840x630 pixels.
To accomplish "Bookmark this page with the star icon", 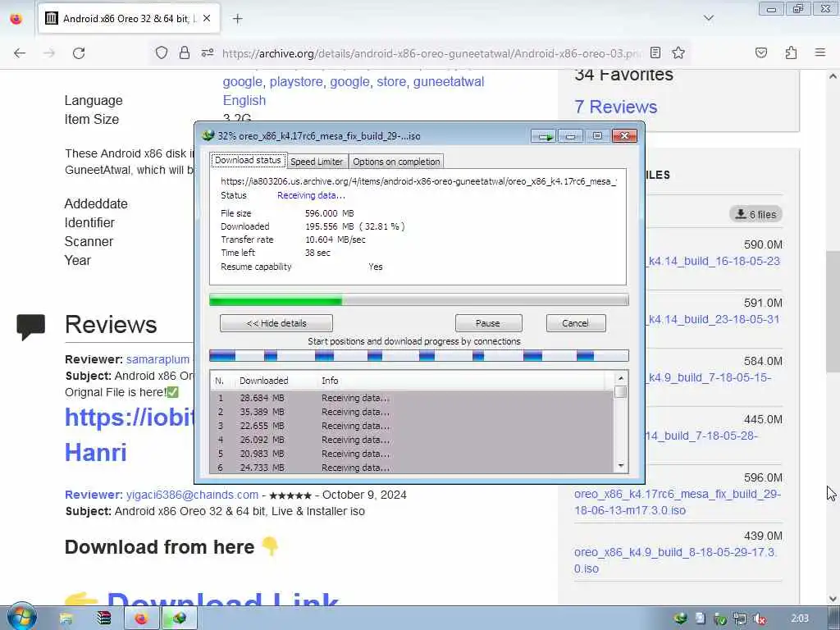I will pyautogui.click(x=678, y=52).
